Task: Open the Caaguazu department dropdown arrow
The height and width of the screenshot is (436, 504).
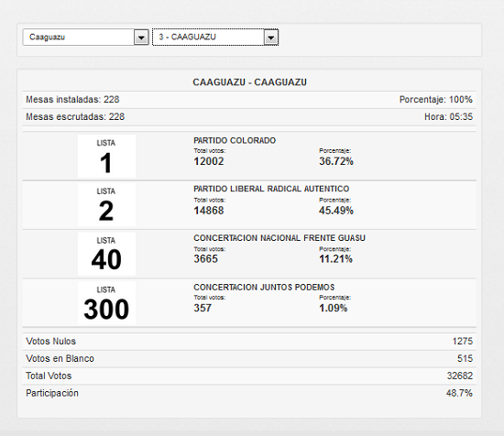Action: click(141, 38)
